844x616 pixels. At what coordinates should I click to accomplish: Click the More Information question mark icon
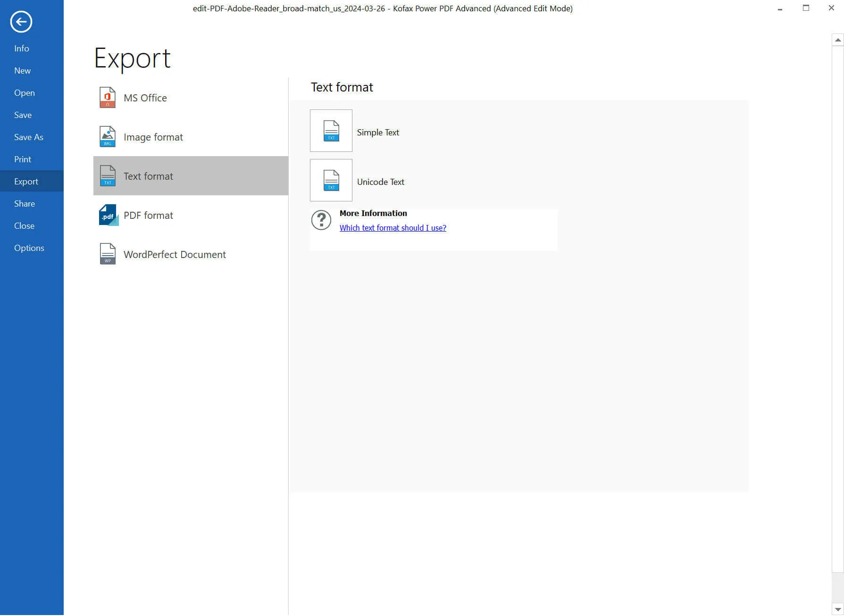pyautogui.click(x=321, y=220)
